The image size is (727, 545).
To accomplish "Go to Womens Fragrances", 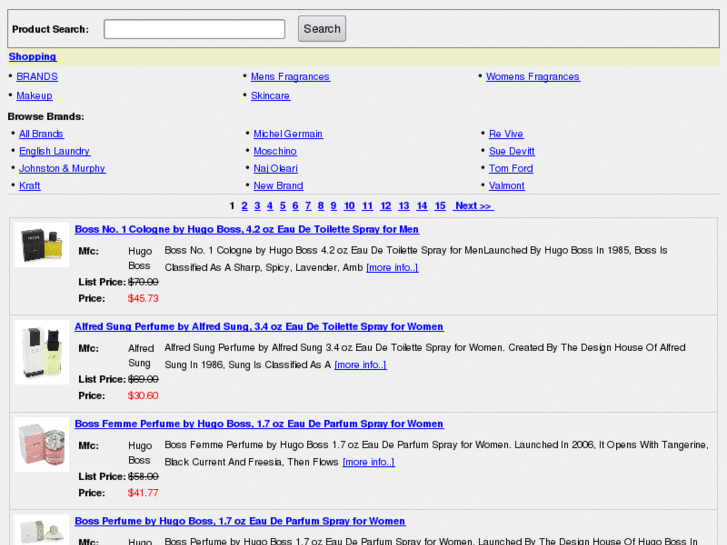I will point(533,77).
